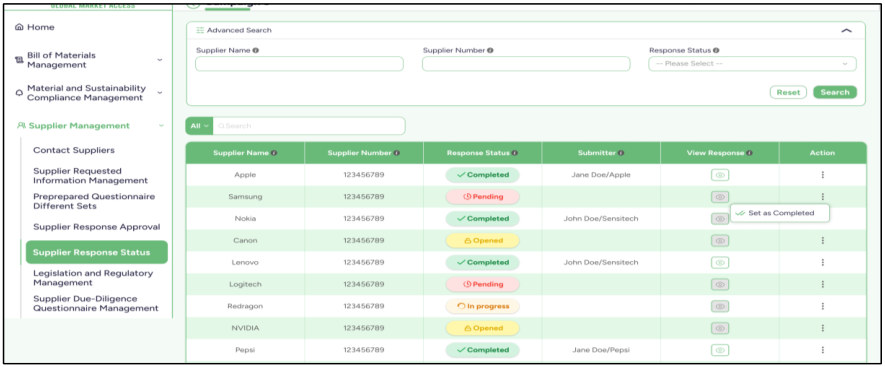Click Pending status badge for Logitech
Screen dimensions: 885x367
click(483, 285)
